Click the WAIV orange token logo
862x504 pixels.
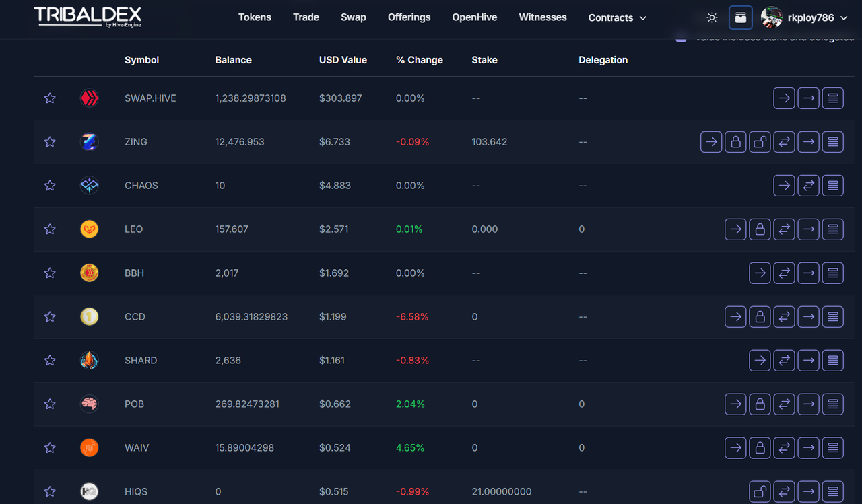click(89, 448)
